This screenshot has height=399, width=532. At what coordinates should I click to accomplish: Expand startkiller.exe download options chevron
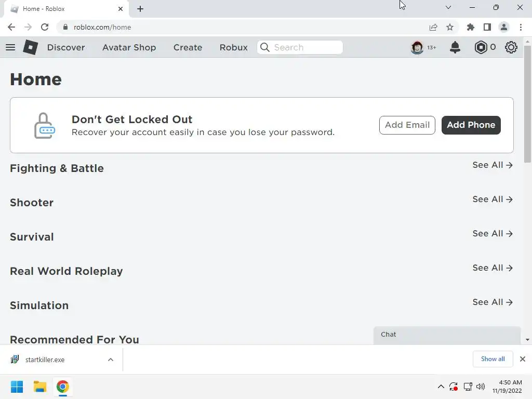pos(111,360)
